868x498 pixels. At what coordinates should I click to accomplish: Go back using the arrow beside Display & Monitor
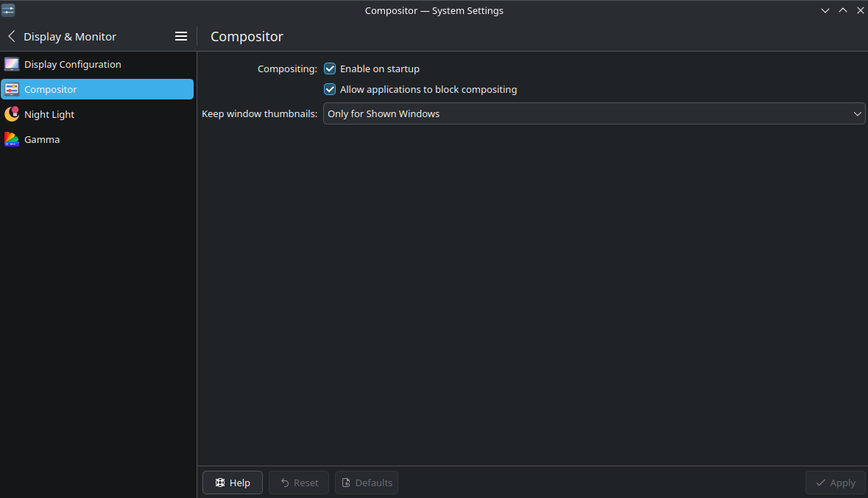click(12, 36)
